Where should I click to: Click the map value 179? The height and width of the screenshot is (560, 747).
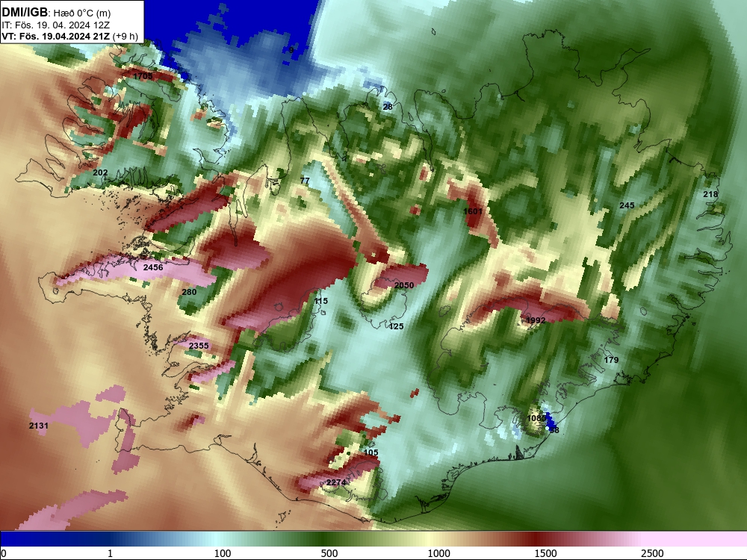[x=611, y=360]
